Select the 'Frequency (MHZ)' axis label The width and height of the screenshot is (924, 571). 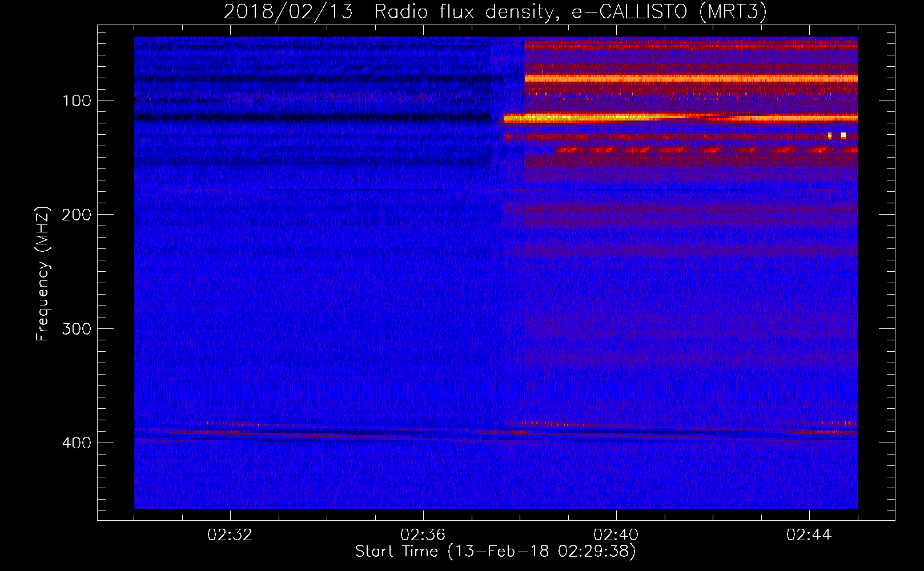click(43, 274)
